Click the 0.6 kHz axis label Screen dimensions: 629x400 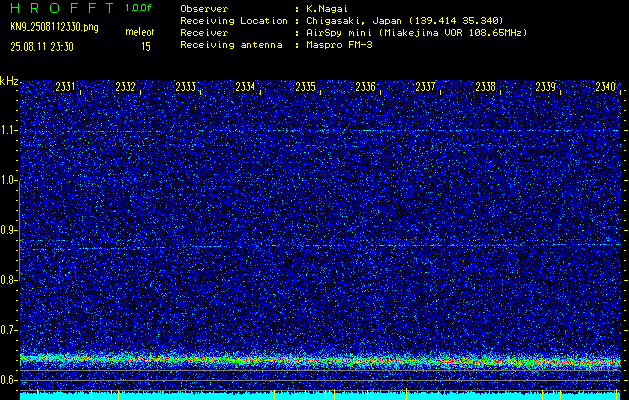click(x=8, y=380)
